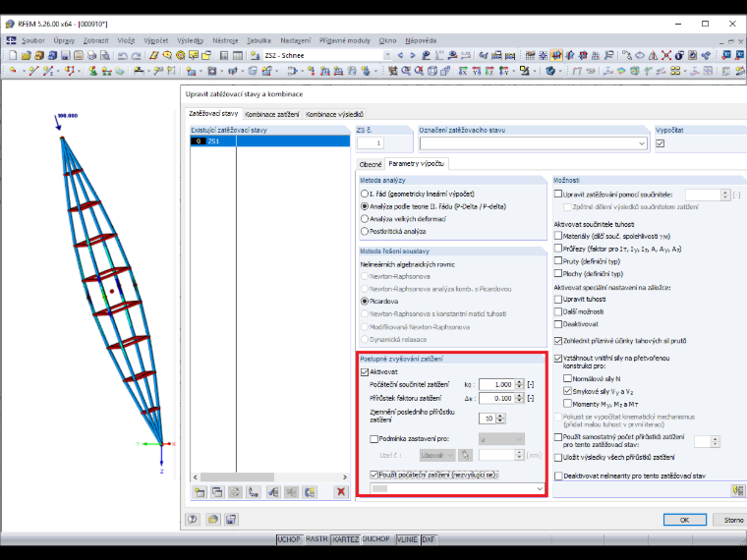Click the isometric wireframe cube icon
Screen dimensions: 747x560
tap(432, 72)
